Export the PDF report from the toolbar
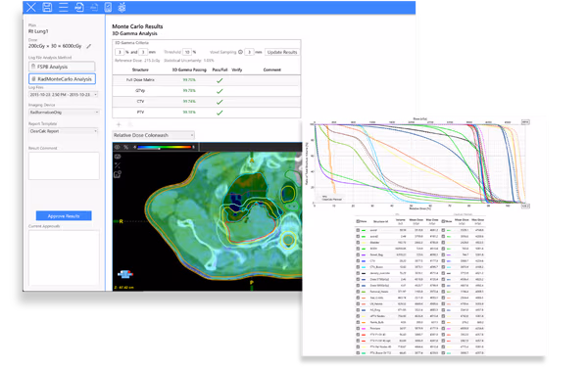This screenshot has width=588, height=368. [79, 7]
